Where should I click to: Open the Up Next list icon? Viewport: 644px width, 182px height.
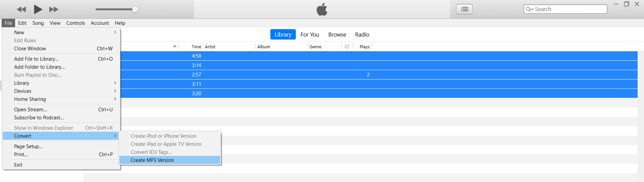pyautogui.click(x=464, y=9)
